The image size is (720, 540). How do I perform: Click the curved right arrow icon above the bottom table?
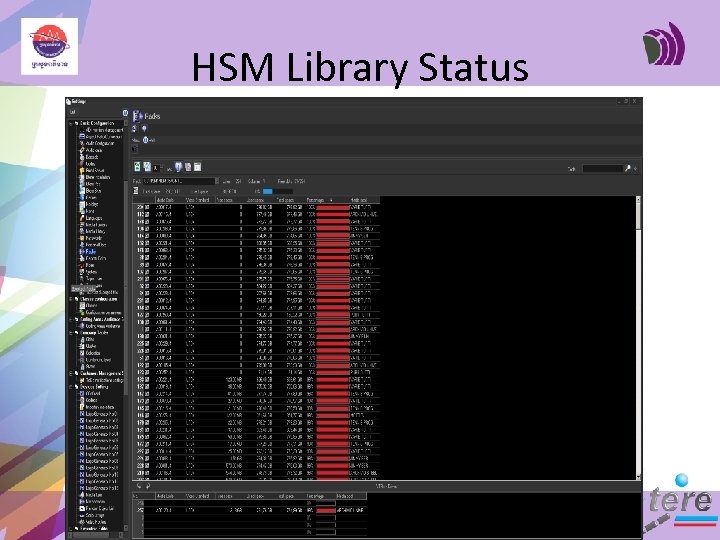click(x=147, y=486)
